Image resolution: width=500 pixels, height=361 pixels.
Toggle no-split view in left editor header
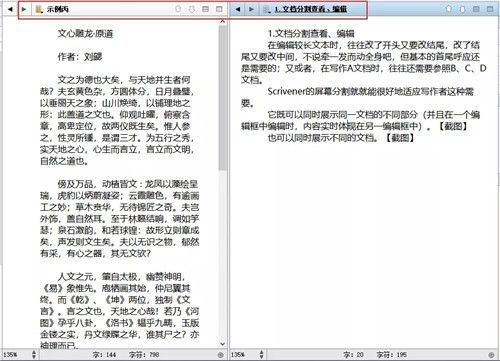[219, 9]
